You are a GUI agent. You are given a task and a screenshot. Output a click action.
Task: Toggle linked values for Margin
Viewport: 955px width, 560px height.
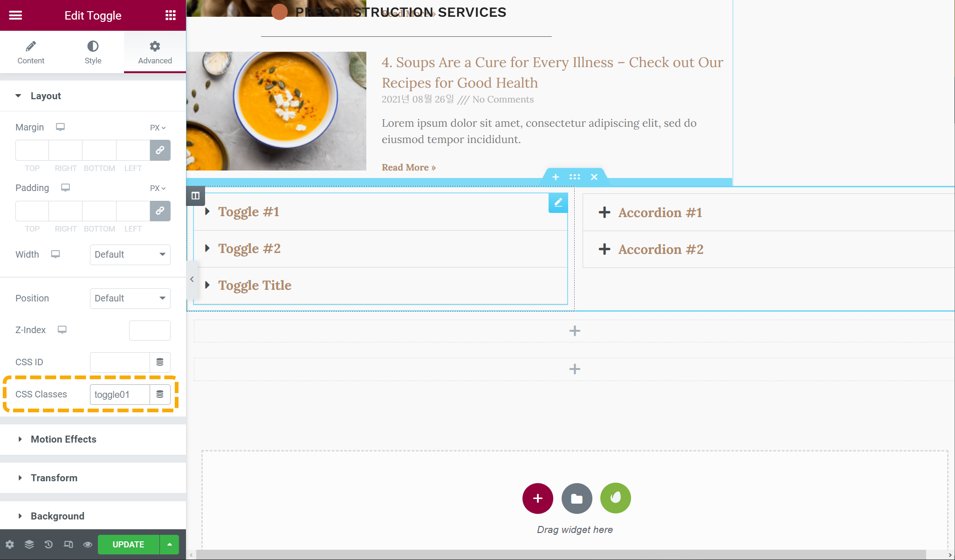160,150
